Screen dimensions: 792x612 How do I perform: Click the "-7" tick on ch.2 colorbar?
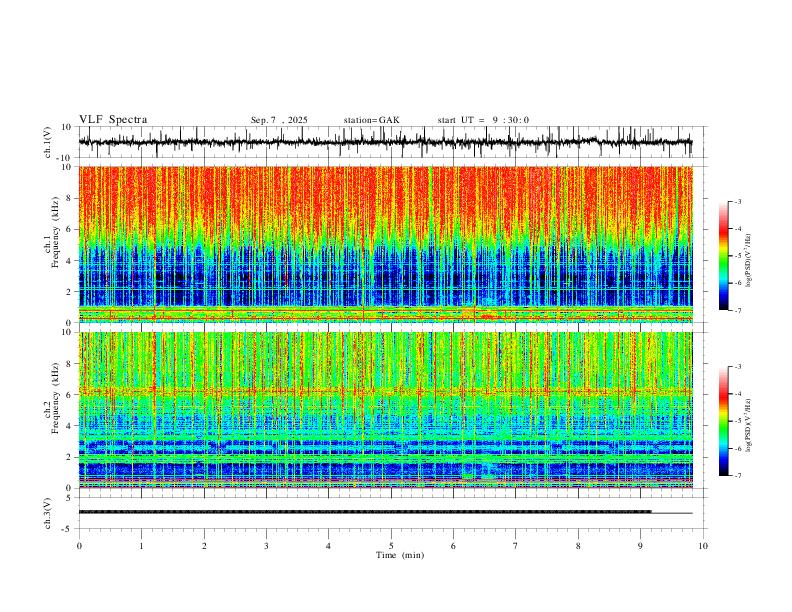coord(738,475)
